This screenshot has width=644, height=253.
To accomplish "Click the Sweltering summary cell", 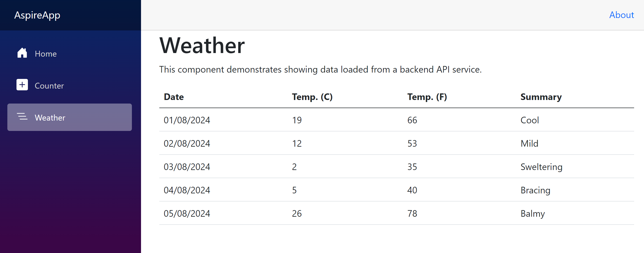I will pos(541,167).
